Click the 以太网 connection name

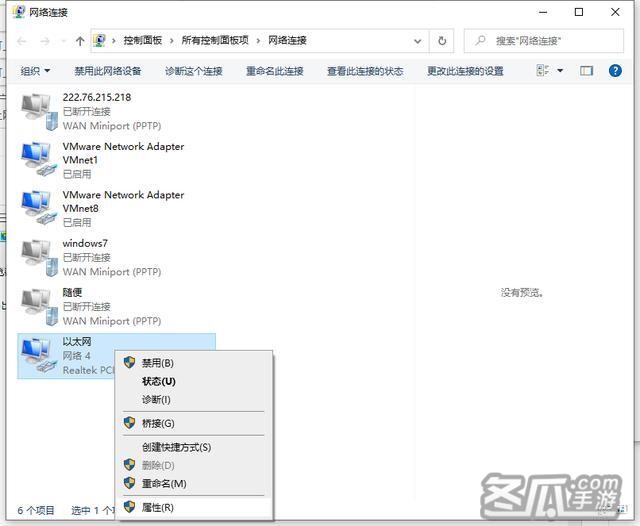(x=77, y=342)
